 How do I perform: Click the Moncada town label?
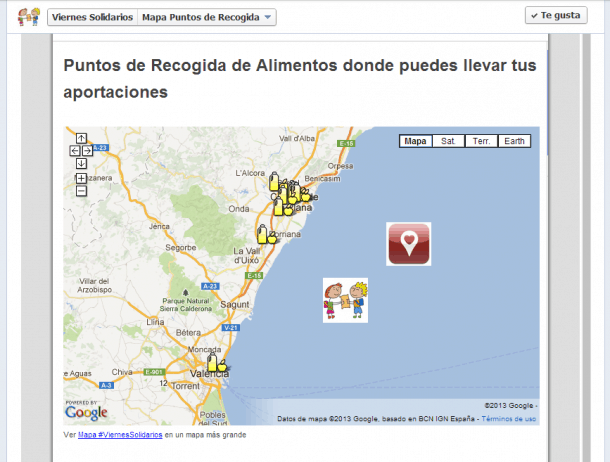coord(204,349)
